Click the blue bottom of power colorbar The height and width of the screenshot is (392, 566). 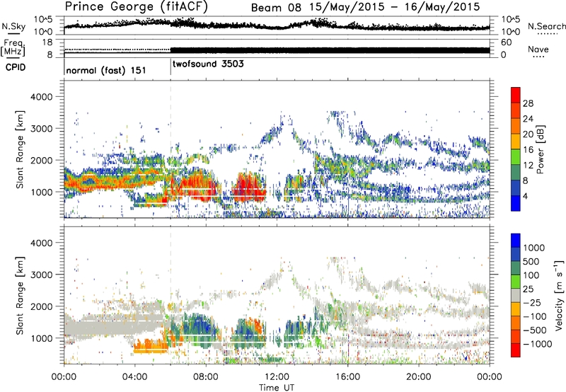pyautogui.click(x=516, y=204)
